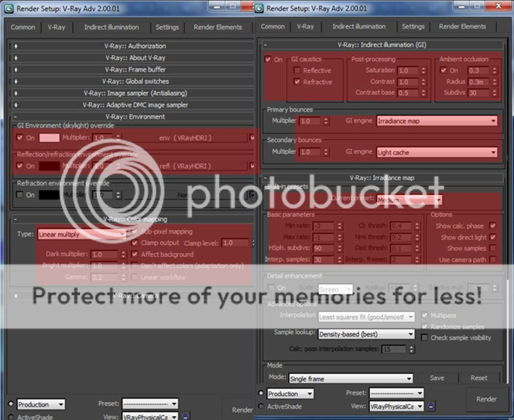Switch to Render Elements tab in right window
Image resolution: width=514 pixels, height=420 pixels.
462,27
